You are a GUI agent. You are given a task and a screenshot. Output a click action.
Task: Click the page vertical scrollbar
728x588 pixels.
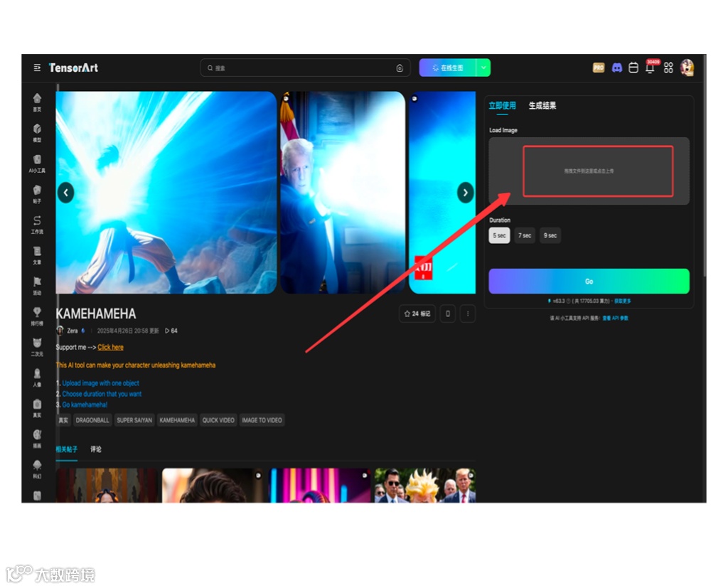click(x=705, y=167)
